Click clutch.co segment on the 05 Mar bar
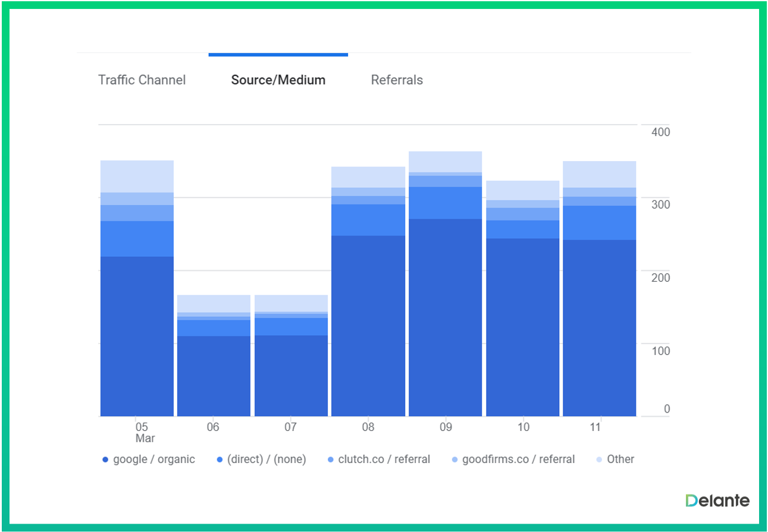 pyautogui.click(x=137, y=213)
